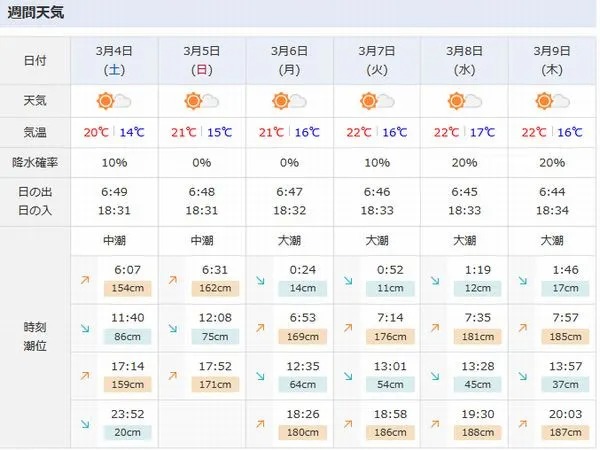Click the sunny weather icon for 3月9日
The image size is (600, 450).
tap(552, 101)
